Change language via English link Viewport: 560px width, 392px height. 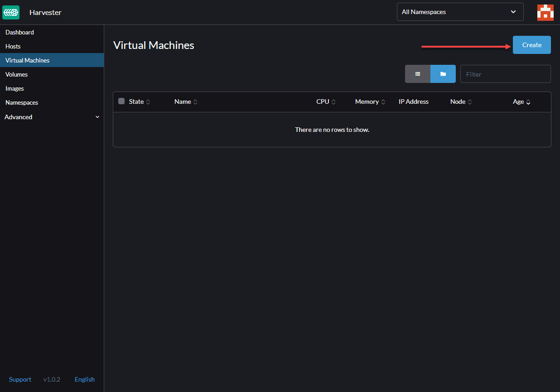85,379
